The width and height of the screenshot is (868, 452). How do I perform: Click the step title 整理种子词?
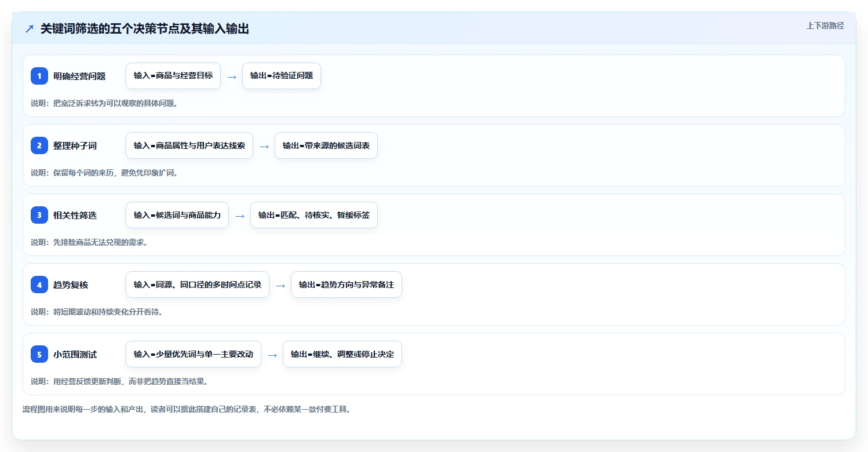tap(75, 145)
